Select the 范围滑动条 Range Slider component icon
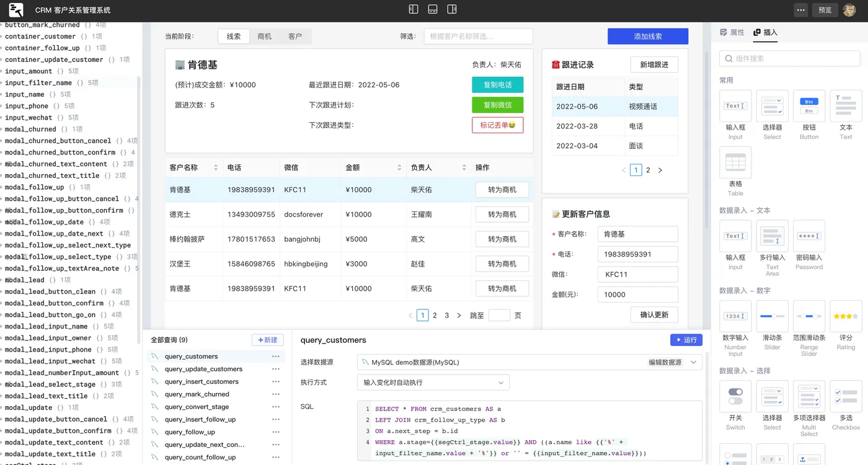Screen dimensions: 868x465 coord(809,316)
